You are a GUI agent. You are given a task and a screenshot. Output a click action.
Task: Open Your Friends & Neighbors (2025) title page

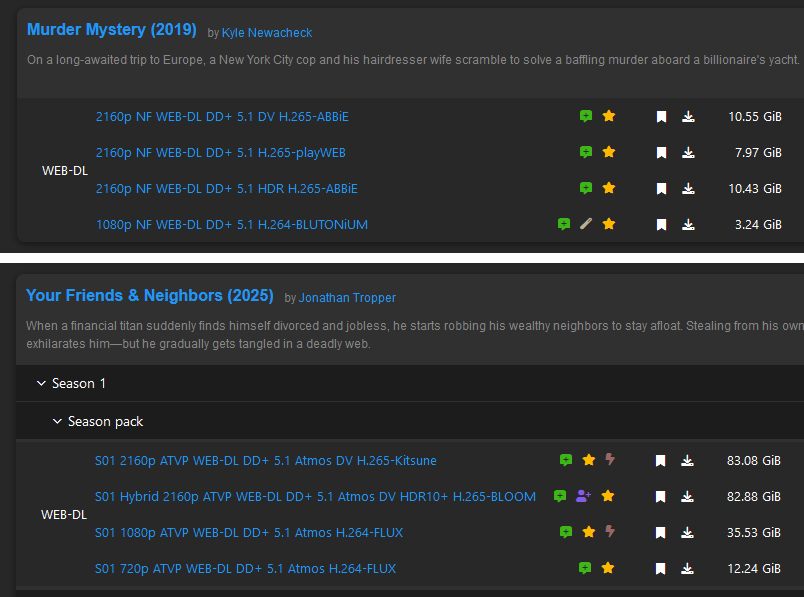[x=149, y=295]
